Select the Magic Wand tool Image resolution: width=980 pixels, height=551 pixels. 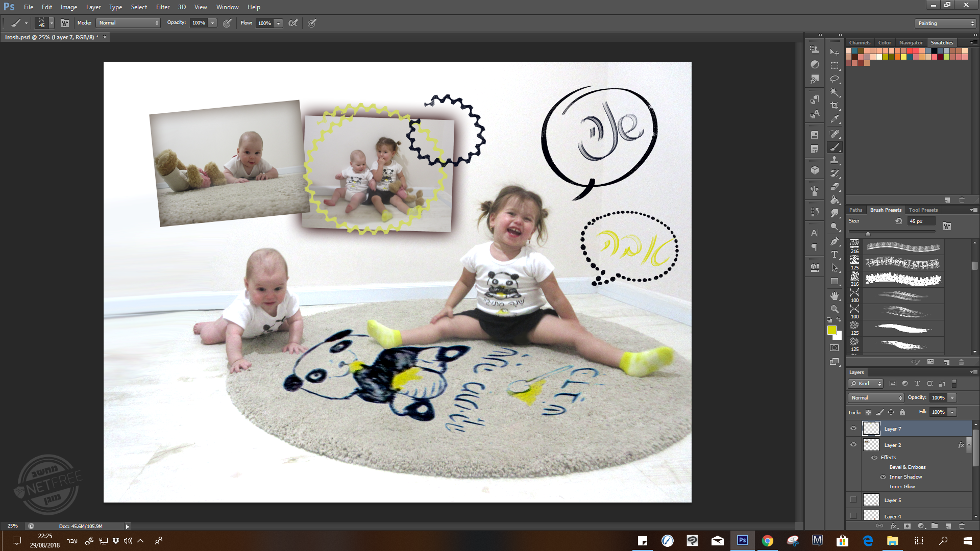[835, 92]
